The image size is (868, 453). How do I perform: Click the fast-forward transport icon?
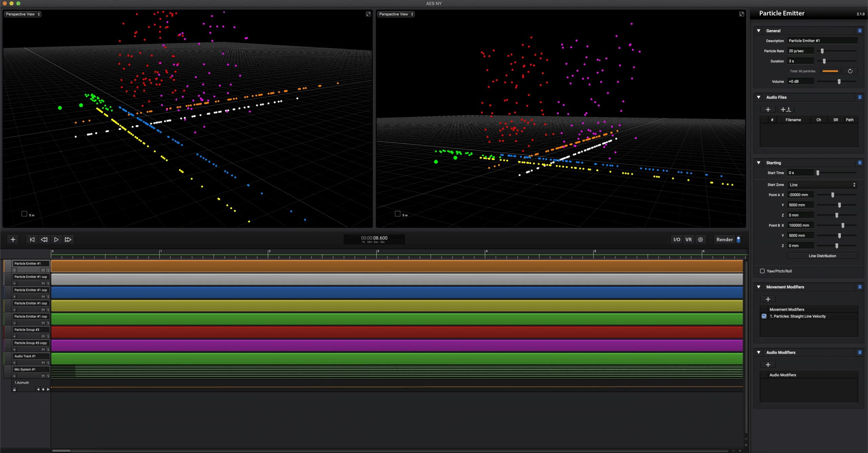pyautogui.click(x=68, y=239)
